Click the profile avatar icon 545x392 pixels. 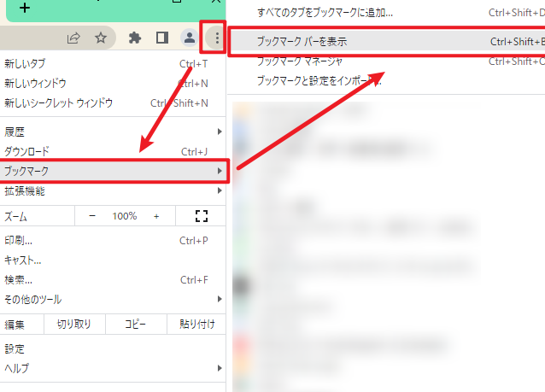tap(189, 38)
